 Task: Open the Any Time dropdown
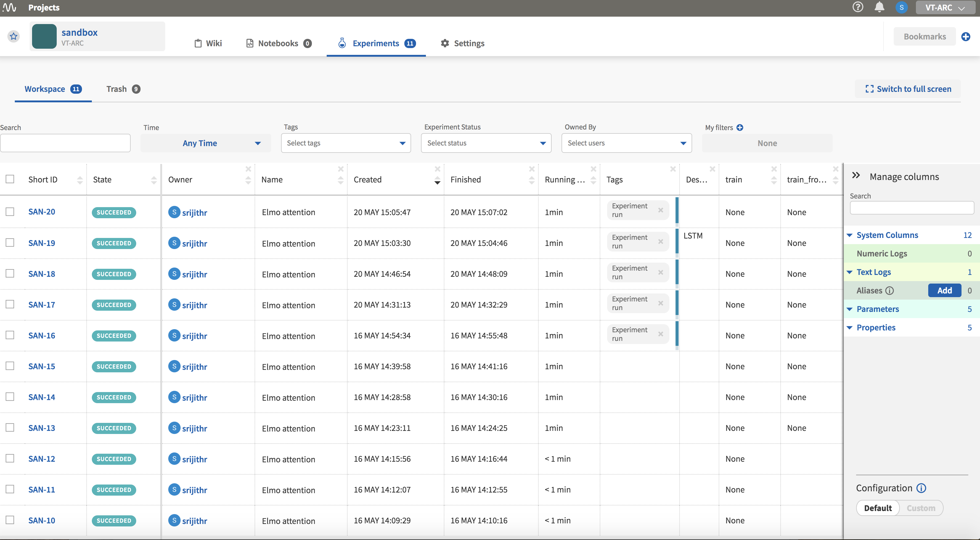206,143
